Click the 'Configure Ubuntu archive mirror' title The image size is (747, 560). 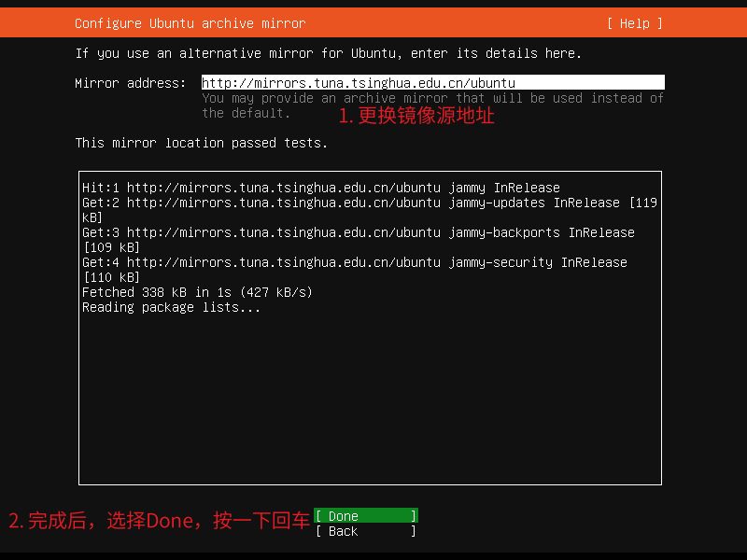(190, 23)
